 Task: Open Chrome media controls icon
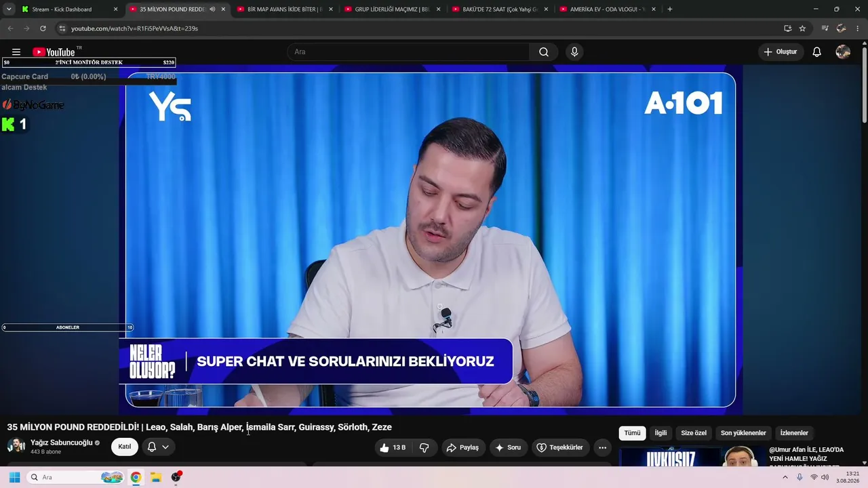(x=825, y=28)
